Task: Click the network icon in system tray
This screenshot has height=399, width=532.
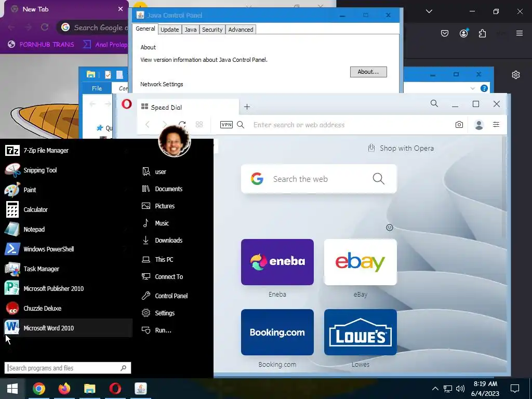Action: click(x=448, y=389)
